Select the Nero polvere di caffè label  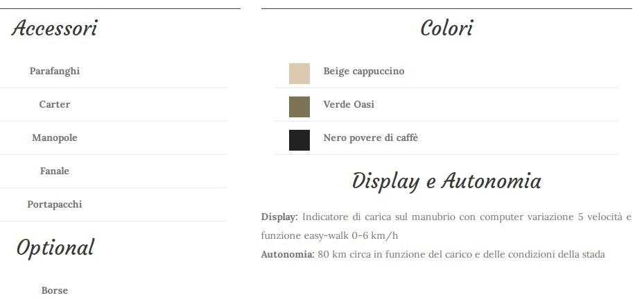tap(370, 138)
